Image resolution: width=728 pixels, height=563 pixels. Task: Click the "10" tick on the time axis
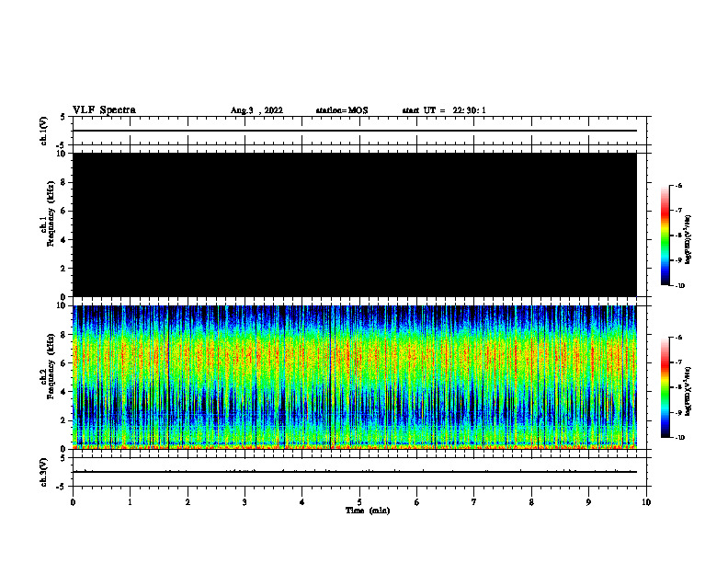646,502
